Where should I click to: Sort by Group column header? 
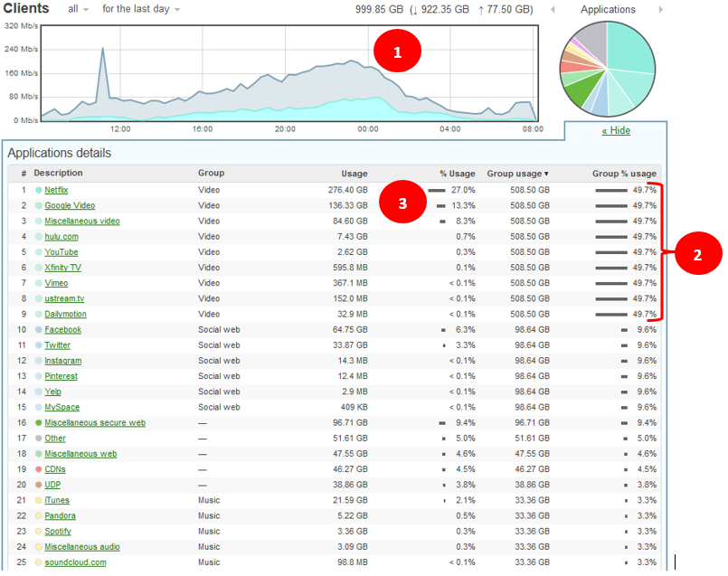[211, 174]
